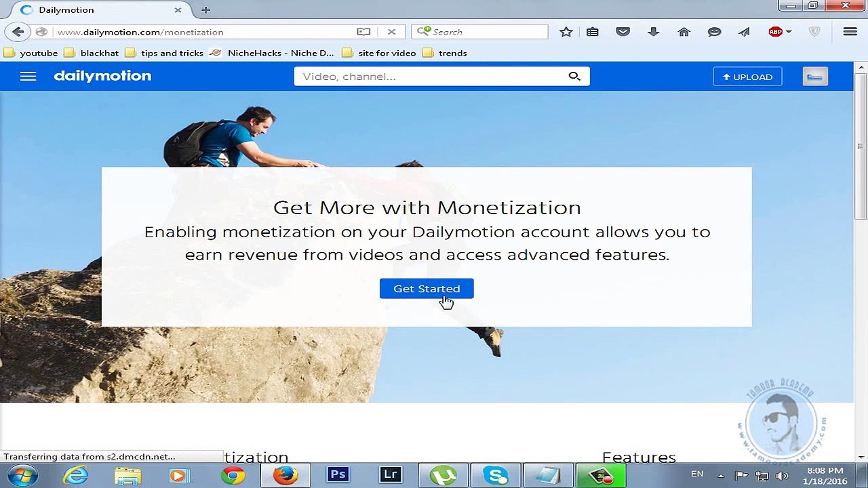Open the Downloads arrow panel
The image size is (868, 488).
click(654, 32)
